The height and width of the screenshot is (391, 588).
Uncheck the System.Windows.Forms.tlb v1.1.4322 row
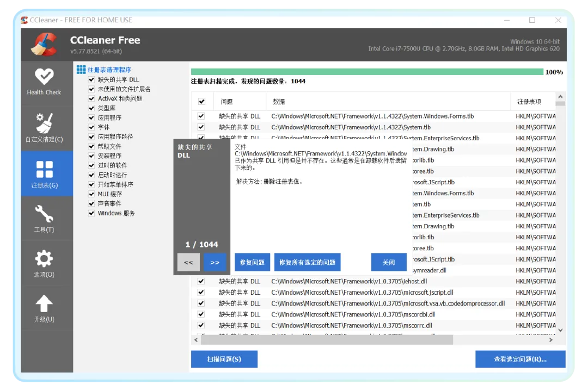[x=201, y=116]
